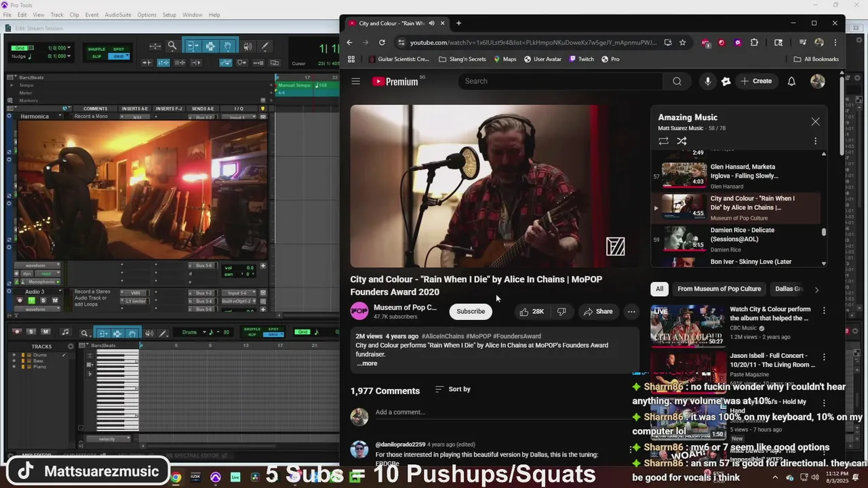
Task: Open the Drums track selector in MIDI editor
Action: click(x=193, y=332)
